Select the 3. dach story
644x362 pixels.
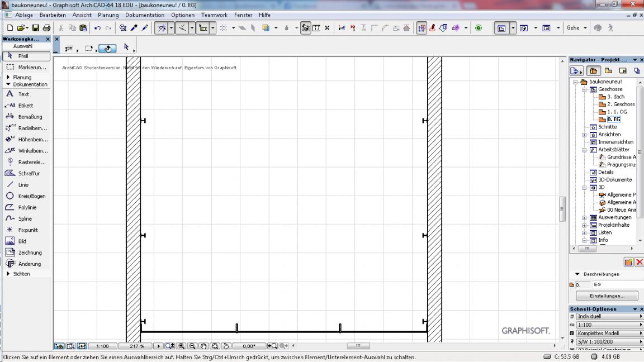[615, 97]
